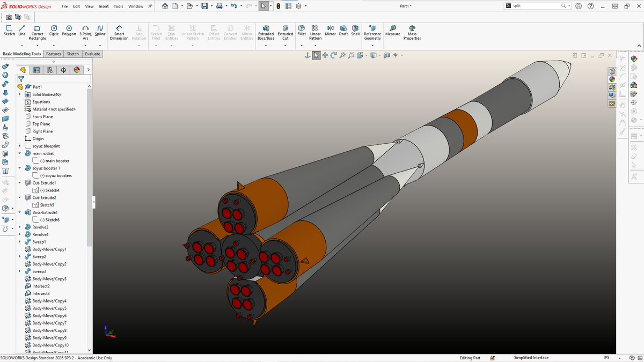644x362 pixels.
Task: Pick the Spline tool
Action: click(100, 31)
